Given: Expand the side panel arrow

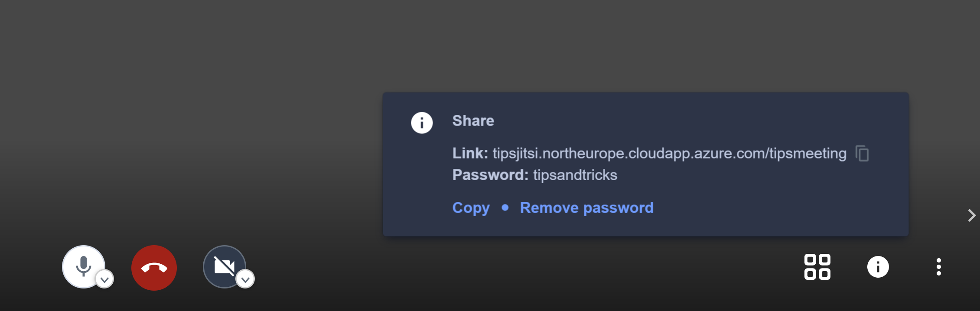Looking at the screenshot, I should [972, 215].
